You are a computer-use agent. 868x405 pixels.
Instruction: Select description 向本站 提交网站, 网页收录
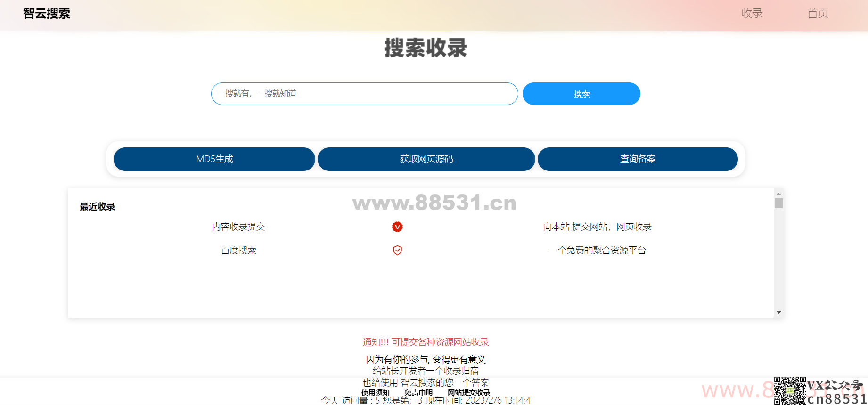click(x=598, y=227)
